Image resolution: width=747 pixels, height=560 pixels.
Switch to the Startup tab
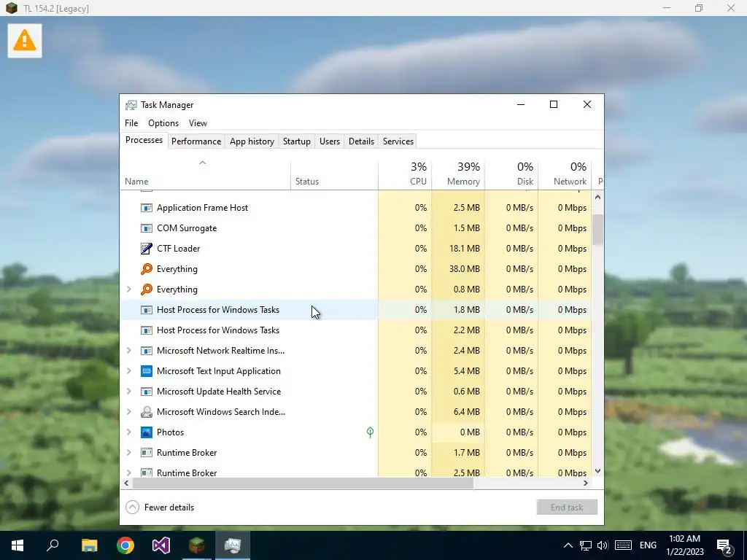[297, 141]
